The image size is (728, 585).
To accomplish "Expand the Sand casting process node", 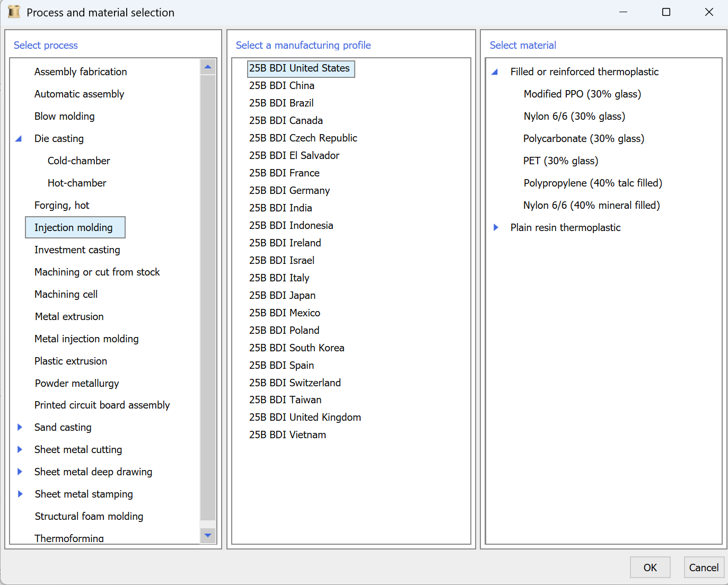I will coord(20,427).
